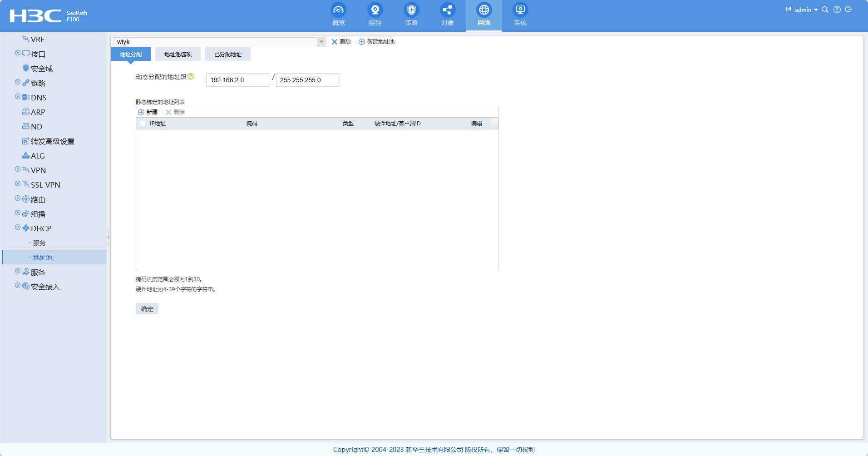Open the admin user dropdown
868x456 pixels.
tap(806, 10)
